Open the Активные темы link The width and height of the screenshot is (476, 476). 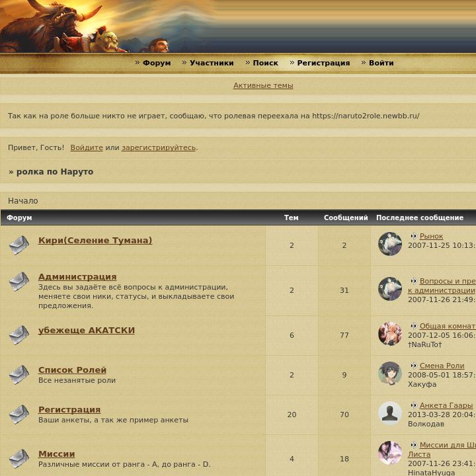coord(263,85)
